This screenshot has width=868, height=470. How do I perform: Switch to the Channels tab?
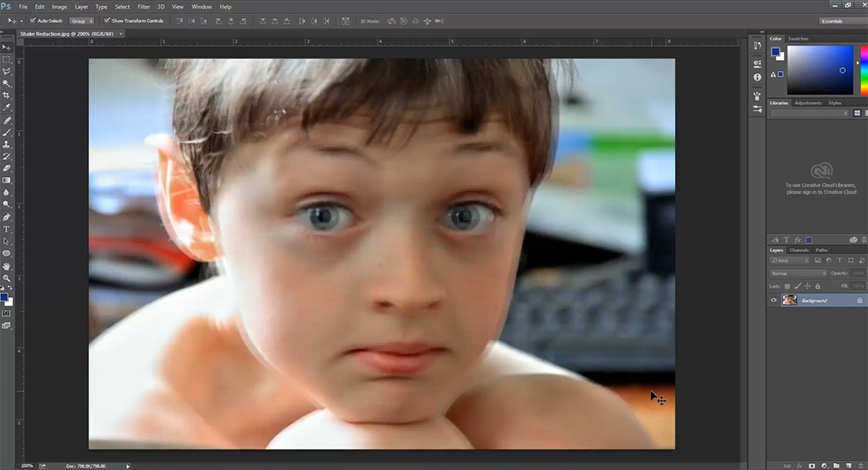799,250
